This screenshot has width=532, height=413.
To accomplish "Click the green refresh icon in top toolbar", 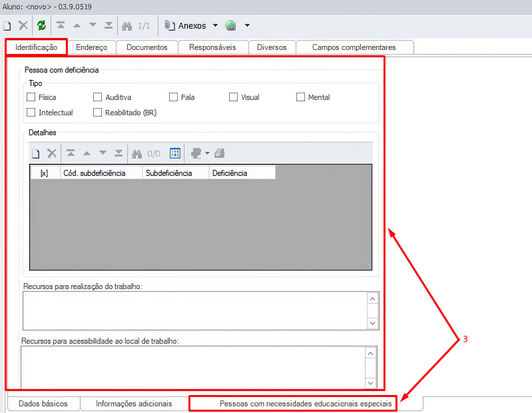I will click(41, 25).
